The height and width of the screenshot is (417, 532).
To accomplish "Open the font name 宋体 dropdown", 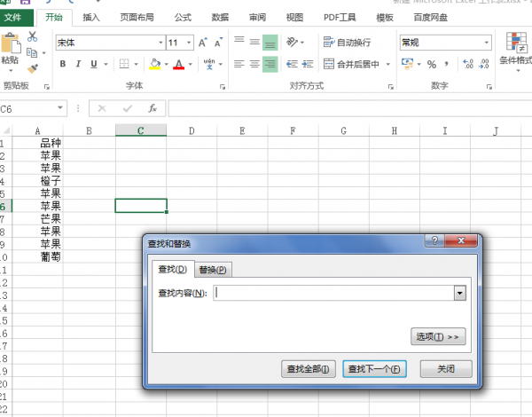I will tap(160, 43).
